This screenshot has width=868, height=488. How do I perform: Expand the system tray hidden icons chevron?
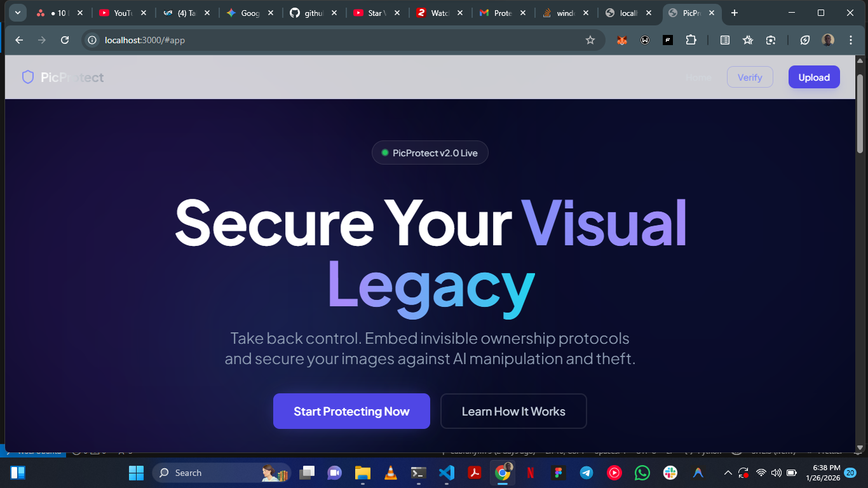pyautogui.click(x=728, y=473)
